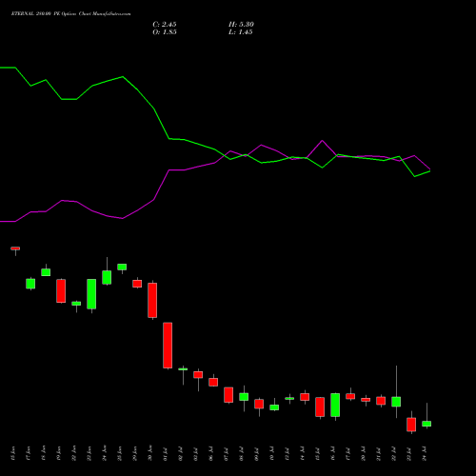Click the ETERNAL PE Options chart title

click(x=70, y=14)
